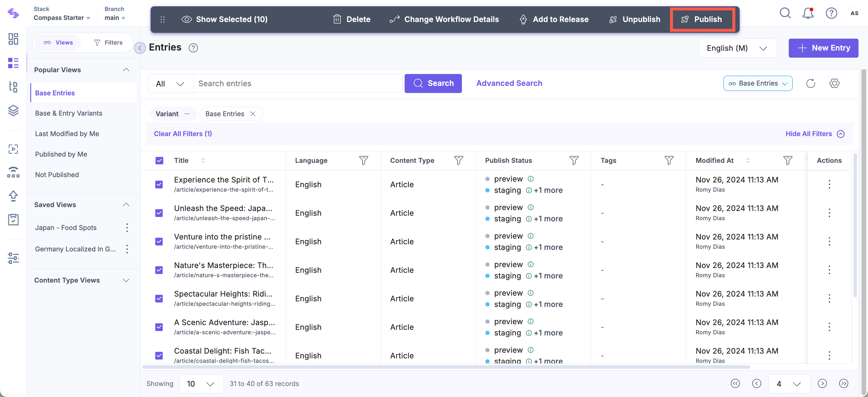
Task: Click the Content Type column filter icon
Action: coord(458,160)
